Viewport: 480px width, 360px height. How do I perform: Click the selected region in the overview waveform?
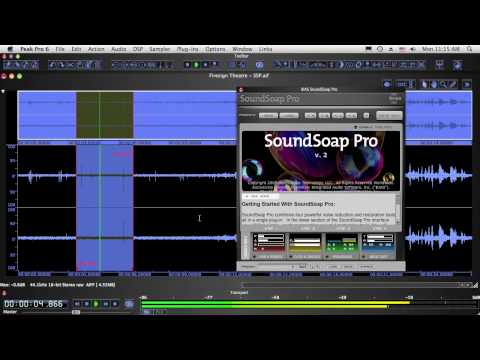click(105, 115)
